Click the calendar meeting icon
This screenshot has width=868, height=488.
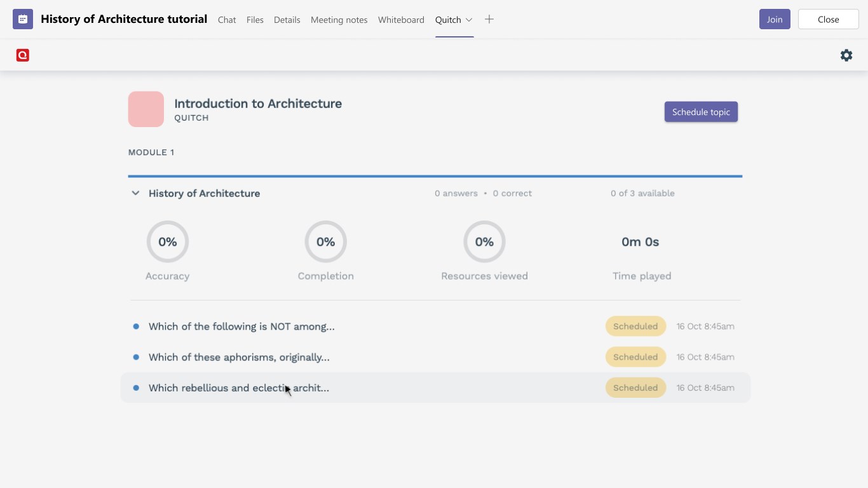tap(23, 19)
